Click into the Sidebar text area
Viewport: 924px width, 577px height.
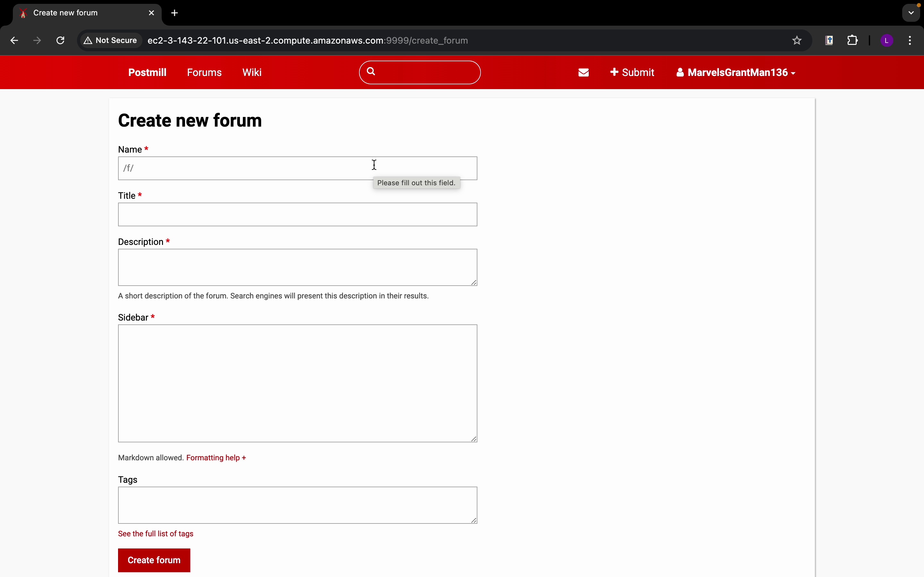pyautogui.click(x=297, y=383)
